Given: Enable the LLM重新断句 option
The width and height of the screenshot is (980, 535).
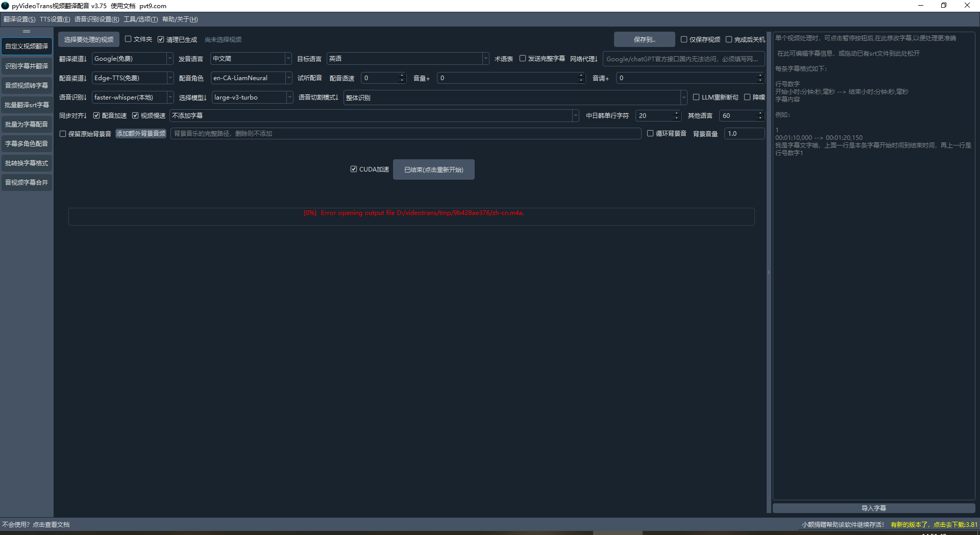Looking at the screenshot, I should click(x=696, y=97).
